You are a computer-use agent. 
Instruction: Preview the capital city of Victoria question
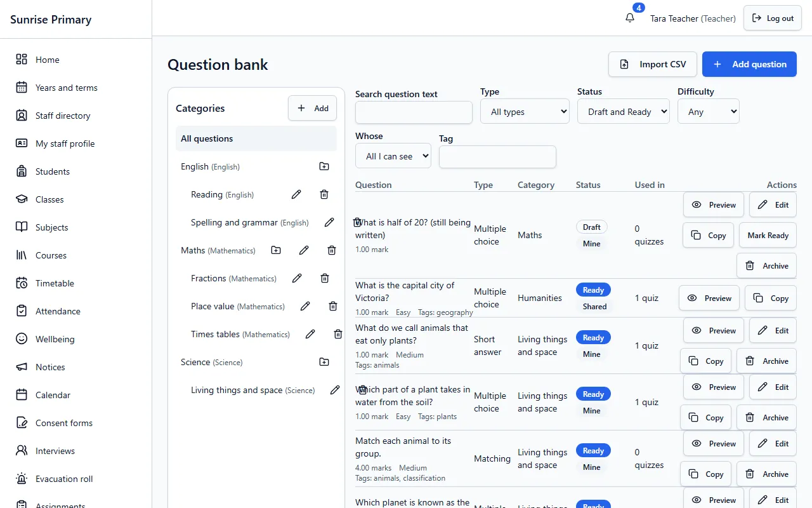709,298
